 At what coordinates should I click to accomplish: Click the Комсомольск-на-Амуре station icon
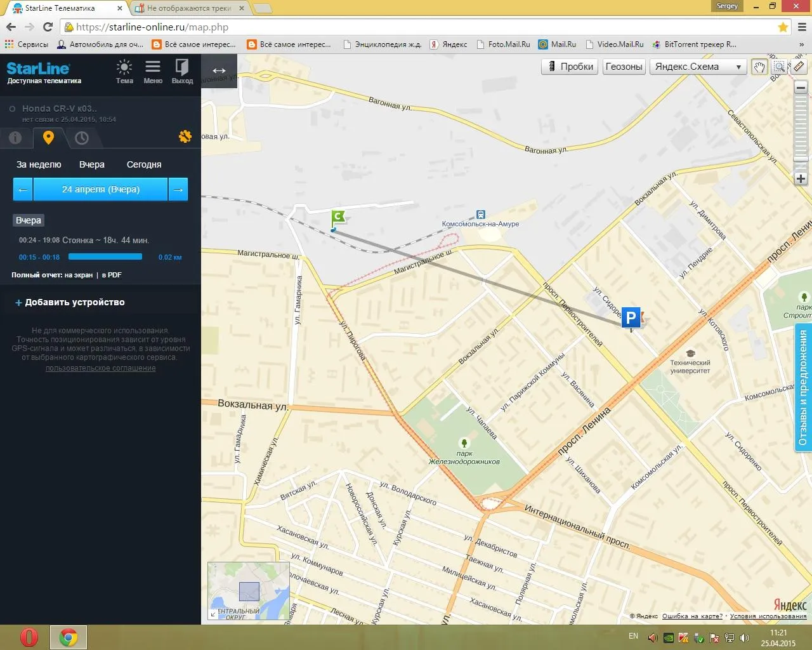click(x=481, y=215)
